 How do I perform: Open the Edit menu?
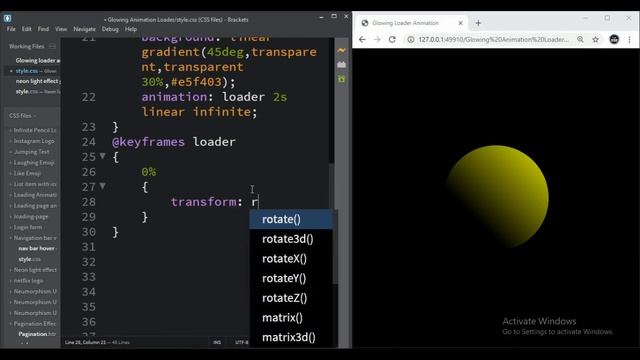[x=27, y=29]
